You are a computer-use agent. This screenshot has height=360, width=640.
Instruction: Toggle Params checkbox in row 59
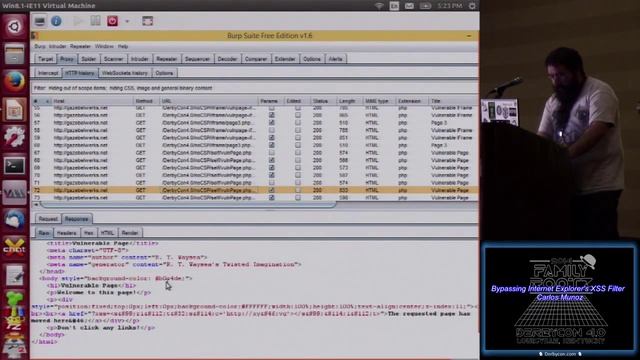click(x=271, y=138)
